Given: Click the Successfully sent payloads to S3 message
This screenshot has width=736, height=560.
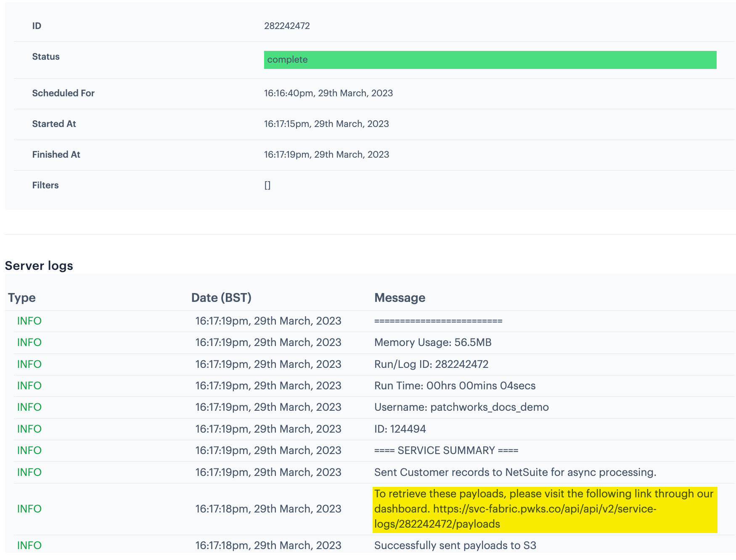Looking at the screenshot, I should coord(455,546).
